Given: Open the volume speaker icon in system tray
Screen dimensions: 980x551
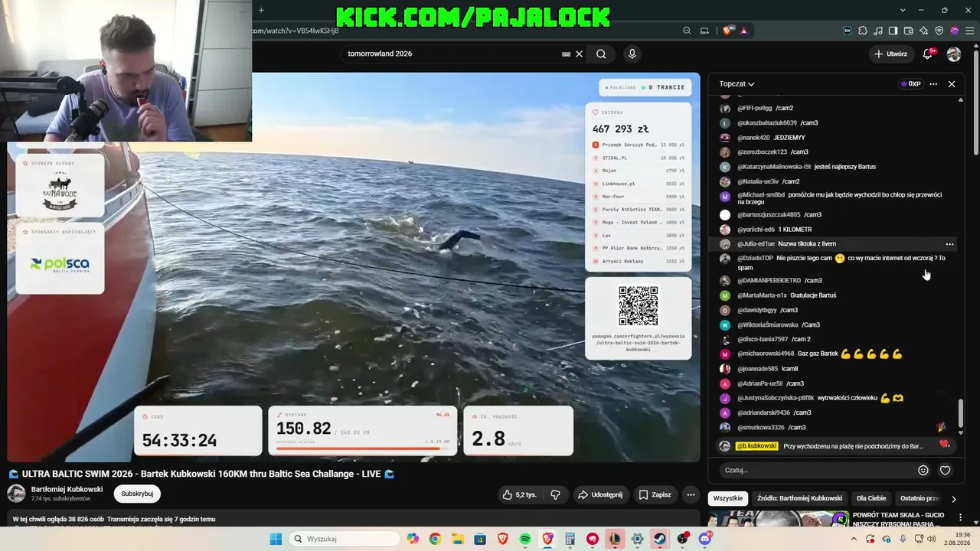Looking at the screenshot, I should point(931,539).
